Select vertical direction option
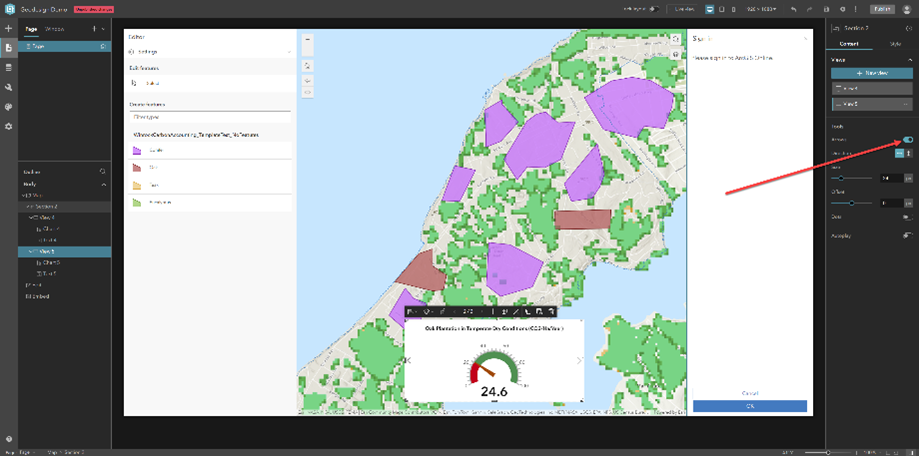The image size is (919, 456). (x=908, y=153)
